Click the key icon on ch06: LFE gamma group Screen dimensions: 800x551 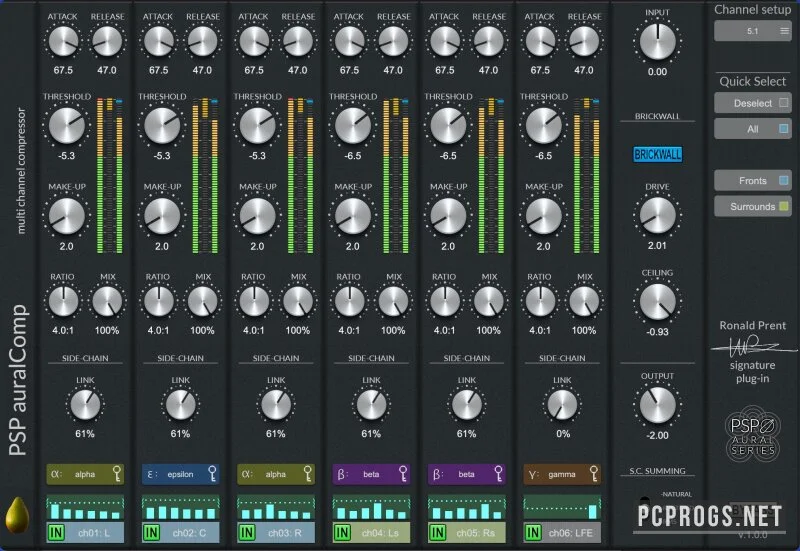594,474
